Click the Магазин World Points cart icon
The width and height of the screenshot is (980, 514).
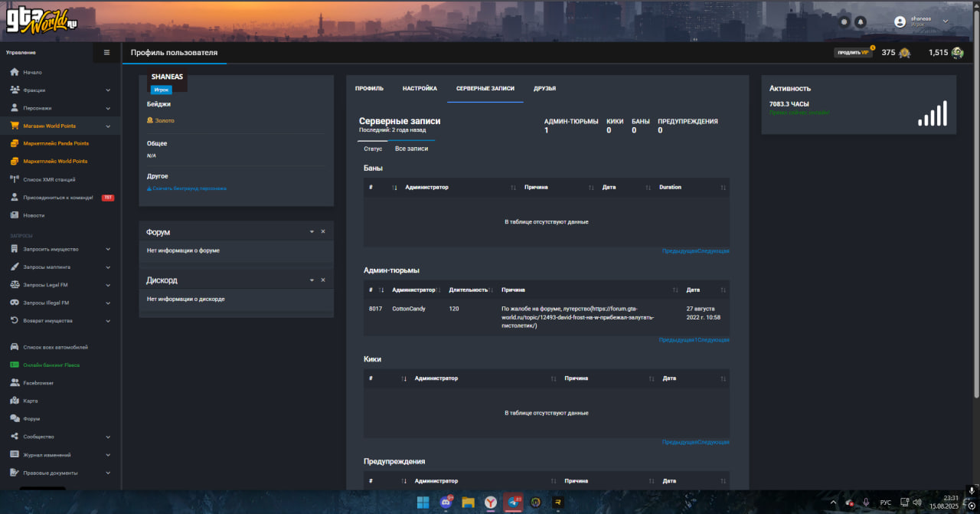pos(15,126)
